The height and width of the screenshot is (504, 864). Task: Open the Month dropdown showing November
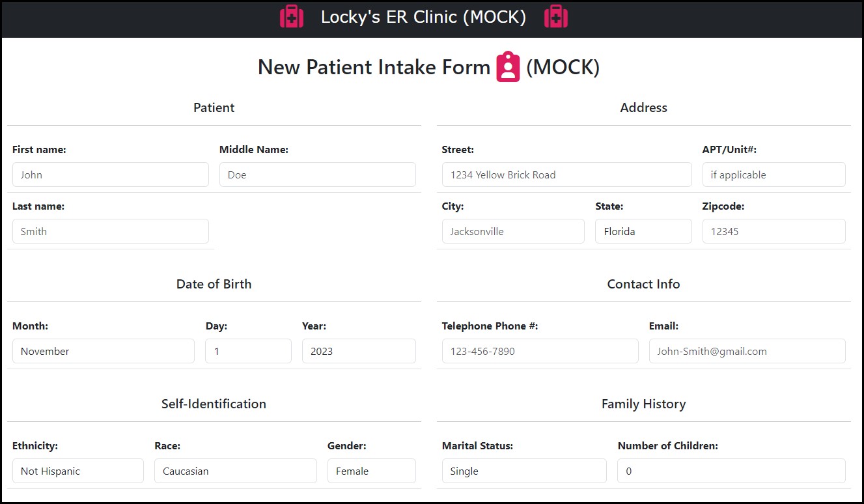(x=104, y=351)
